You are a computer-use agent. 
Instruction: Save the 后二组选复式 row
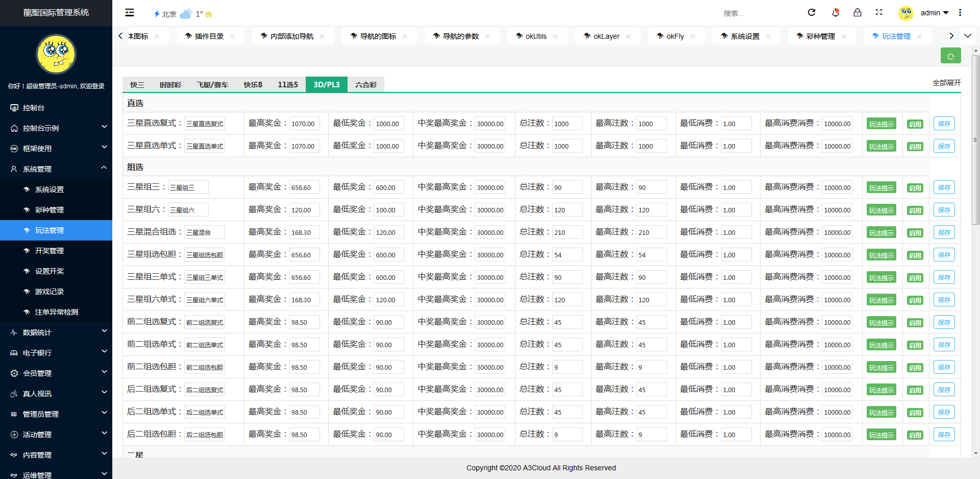(x=944, y=390)
